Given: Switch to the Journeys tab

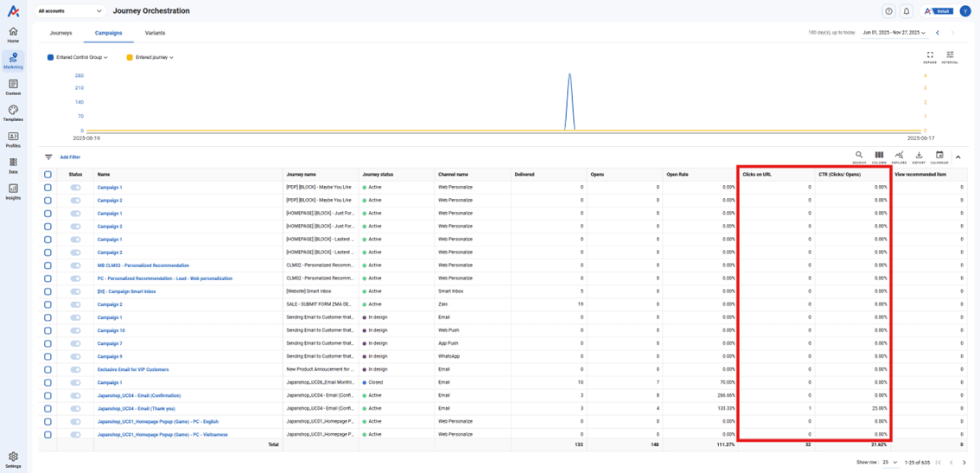Looking at the screenshot, I should point(60,33).
